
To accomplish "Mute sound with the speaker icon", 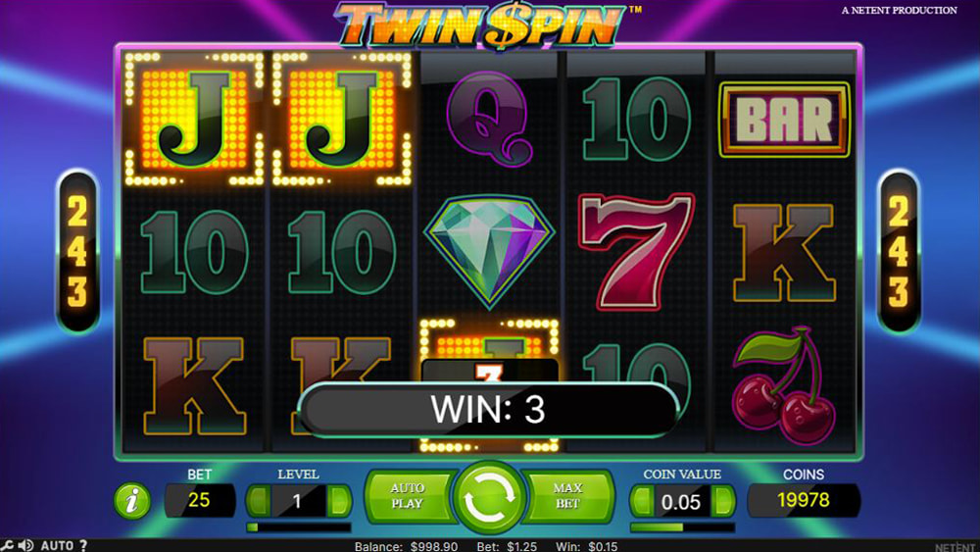I will click(25, 546).
